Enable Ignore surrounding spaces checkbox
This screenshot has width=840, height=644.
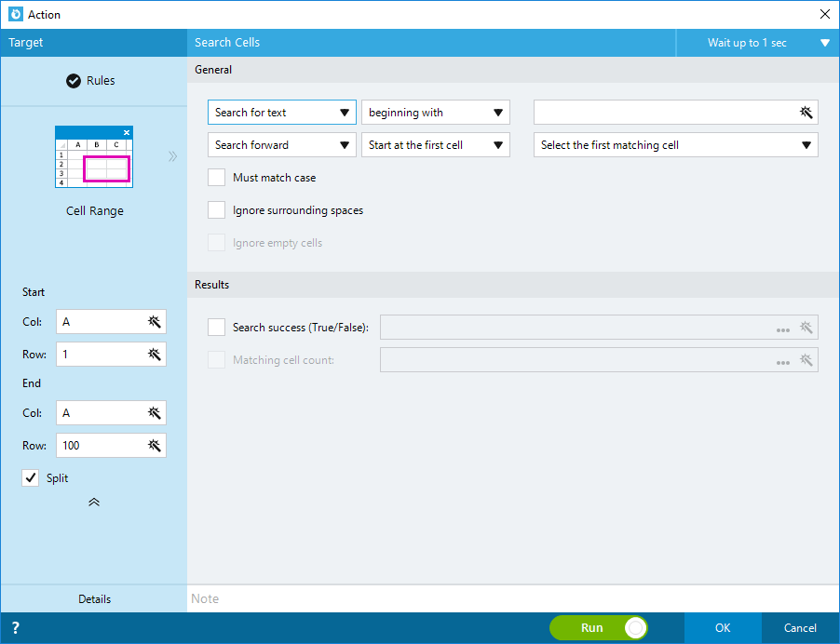(216, 209)
